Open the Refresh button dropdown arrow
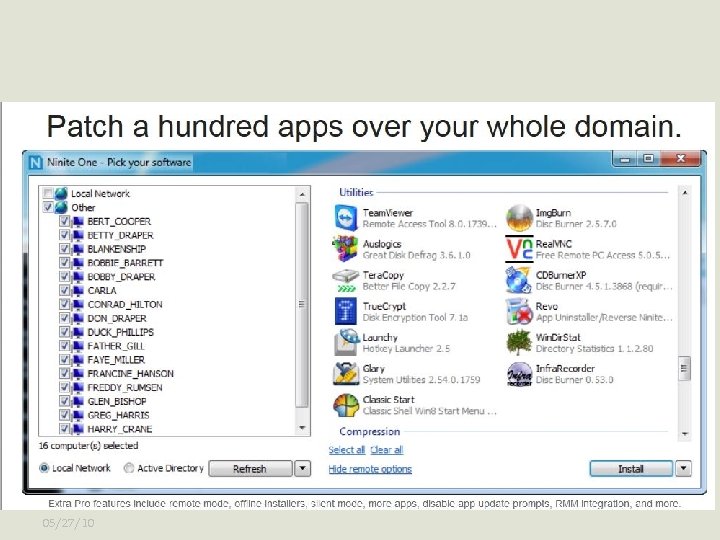Viewport: 720px width, 540px height. [303, 468]
